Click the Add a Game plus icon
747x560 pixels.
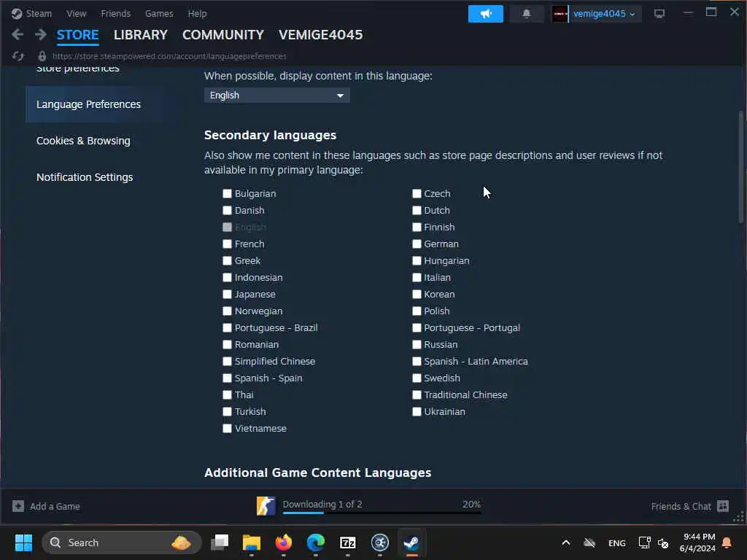(18, 506)
